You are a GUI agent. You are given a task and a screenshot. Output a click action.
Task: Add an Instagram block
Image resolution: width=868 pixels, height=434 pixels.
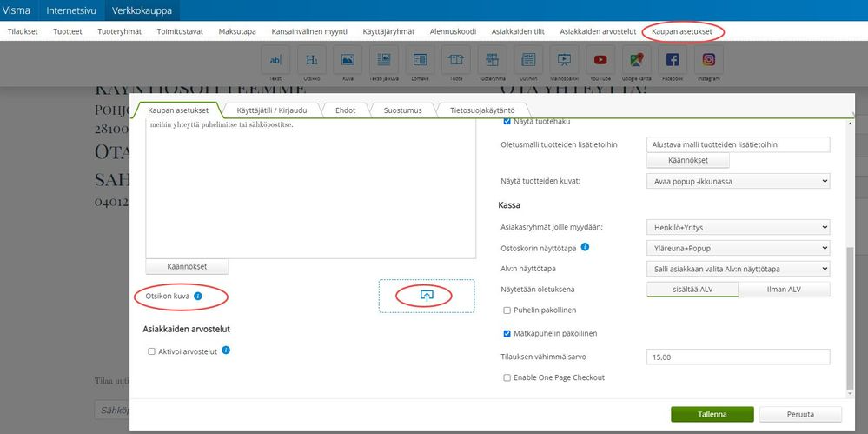coord(709,60)
